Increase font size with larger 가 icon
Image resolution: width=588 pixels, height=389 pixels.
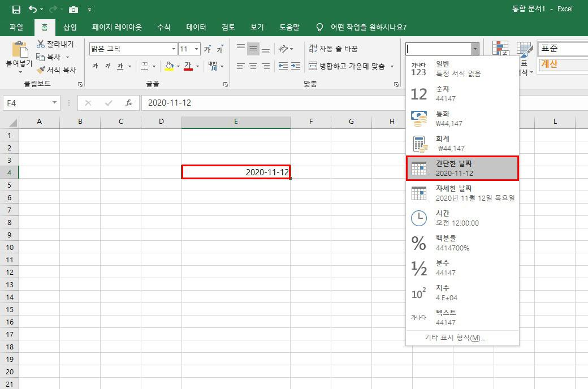[x=207, y=49]
